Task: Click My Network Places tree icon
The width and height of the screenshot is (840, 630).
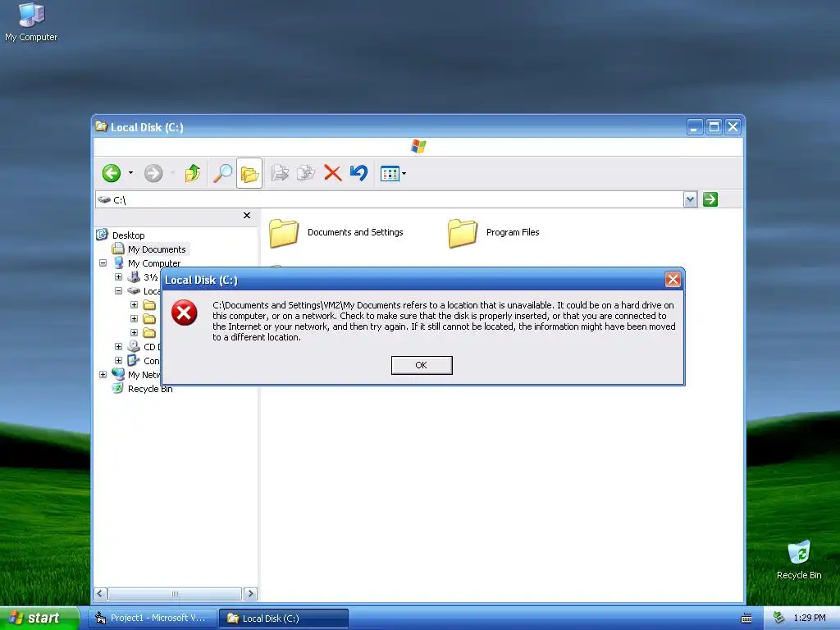Action: tap(118, 374)
